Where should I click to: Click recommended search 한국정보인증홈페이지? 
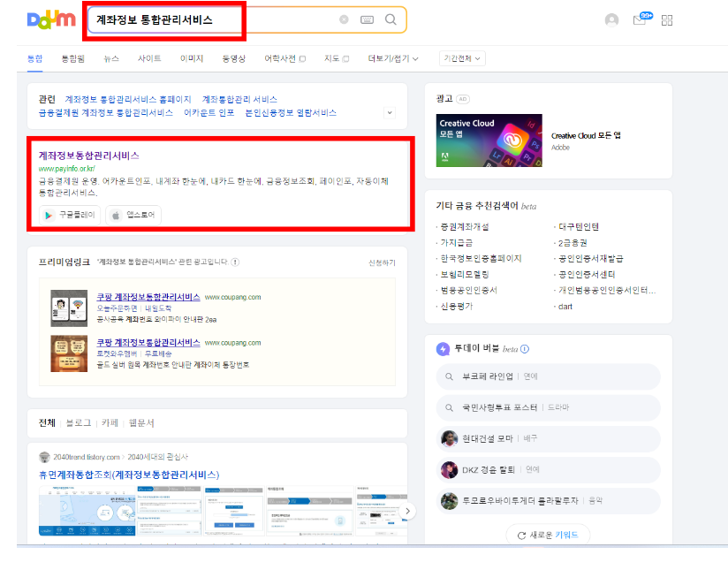click(x=481, y=259)
